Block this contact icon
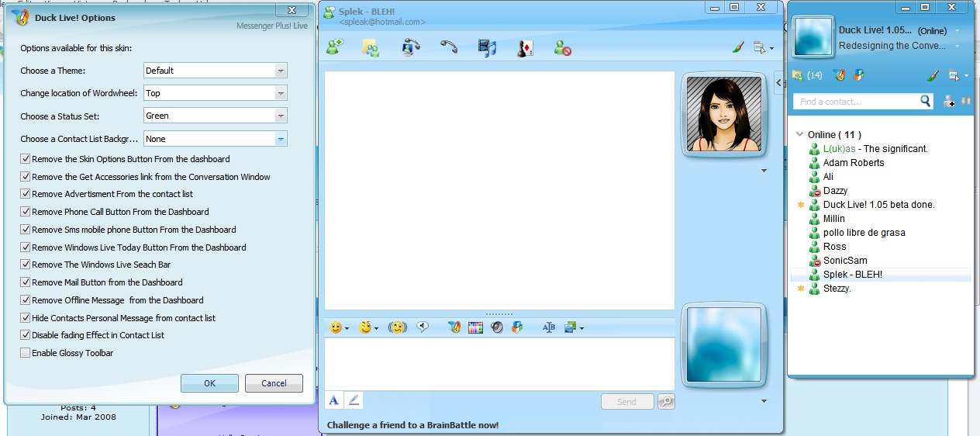The image size is (980, 436). pos(563,48)
